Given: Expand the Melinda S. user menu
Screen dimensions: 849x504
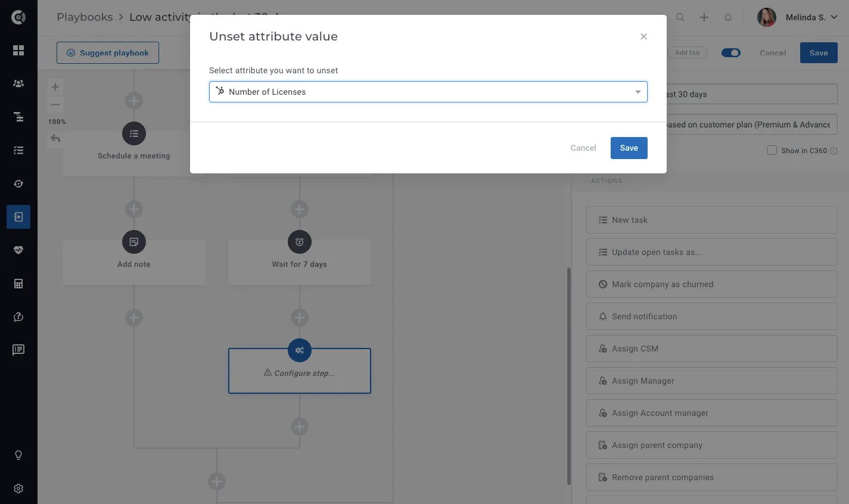Looking at the screenshot, I should [x=798, y=17].
